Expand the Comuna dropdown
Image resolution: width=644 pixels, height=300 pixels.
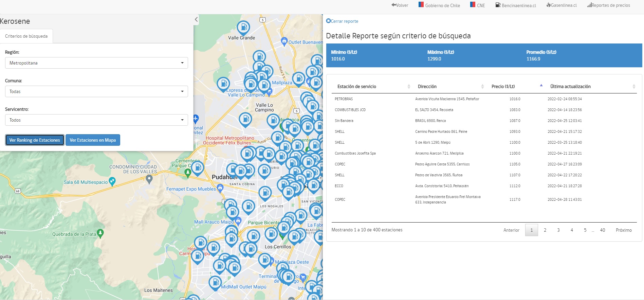(96, 91)
